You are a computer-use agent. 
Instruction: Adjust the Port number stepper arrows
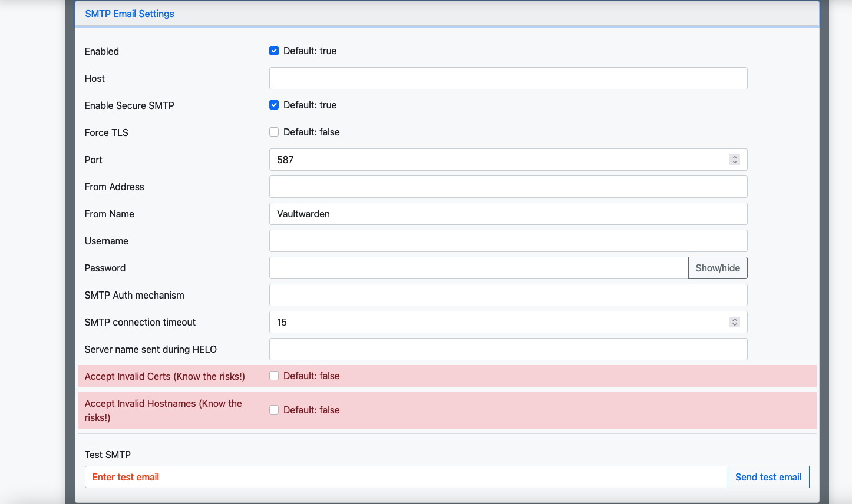tap(734, 160)
